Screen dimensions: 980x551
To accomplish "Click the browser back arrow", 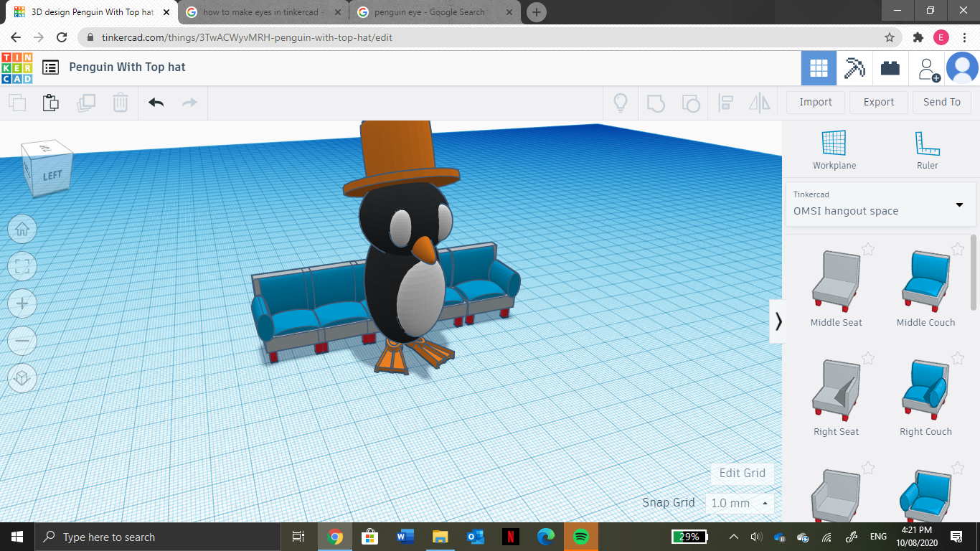I will point(16,37).
